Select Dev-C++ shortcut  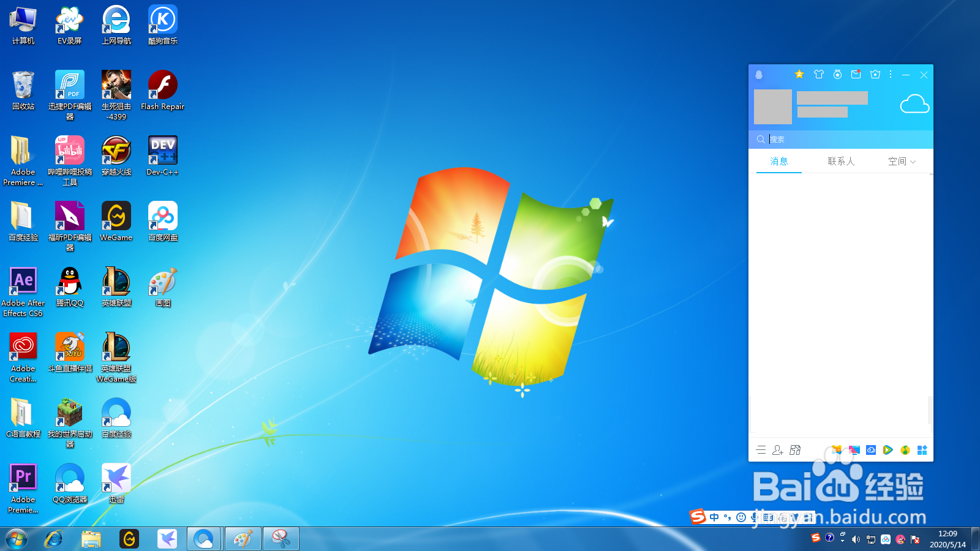click(163, 156)
